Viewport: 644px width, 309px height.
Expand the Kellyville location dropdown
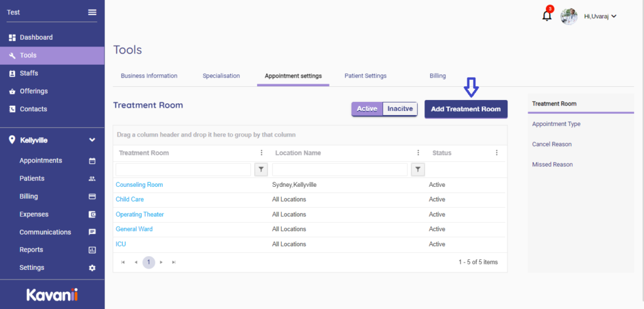point(92,140)
